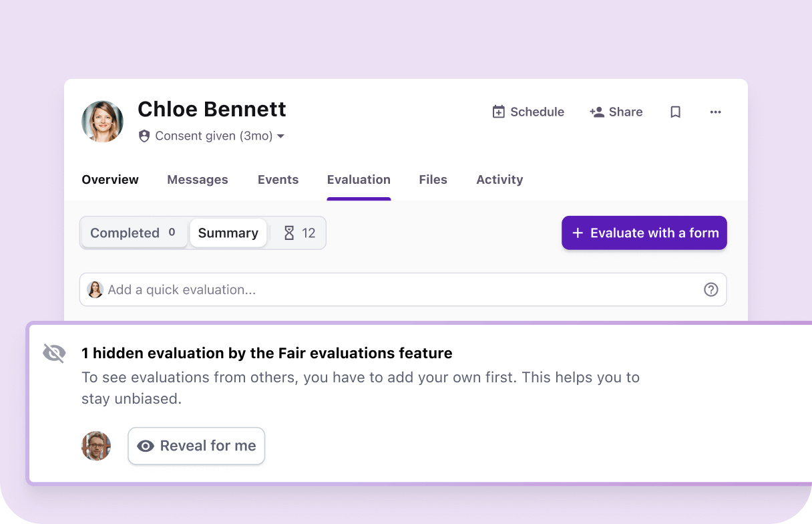Click Chloe Bennett's name heading
Viewport: 812px width, 524px height.
(212, 109)
